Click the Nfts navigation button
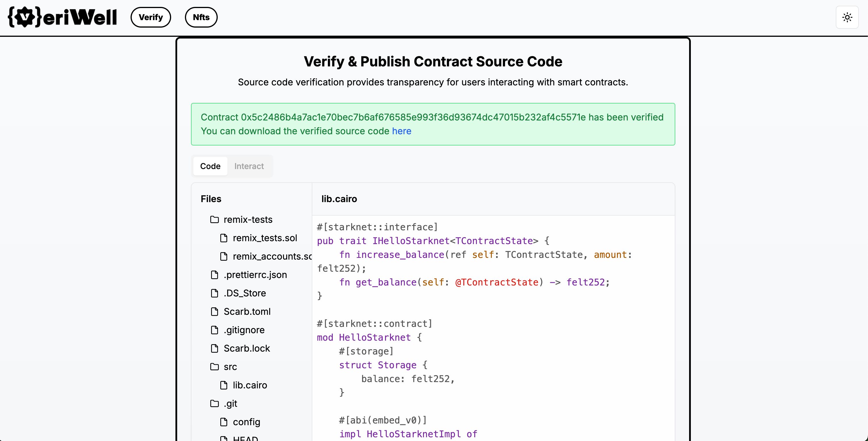Screen dimensions: 868x441 [201, 17]
